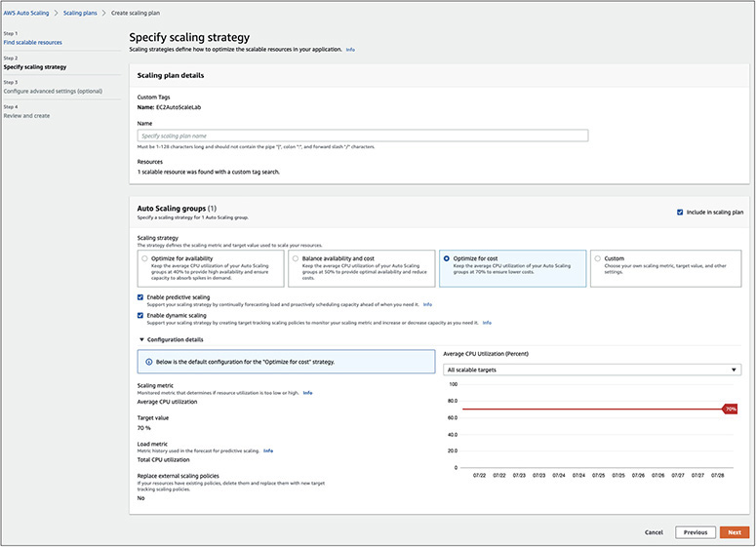The width and height of the screenshot is (756, 547).
Task: Click the orange Next button
Action: [x=734, y=532]
